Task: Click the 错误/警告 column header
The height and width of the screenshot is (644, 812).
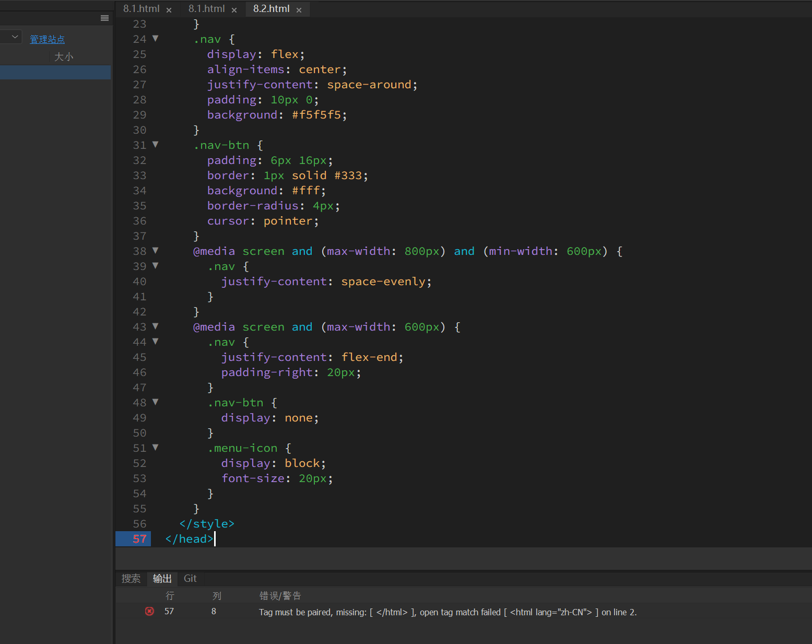Action: tap(280, 596)
